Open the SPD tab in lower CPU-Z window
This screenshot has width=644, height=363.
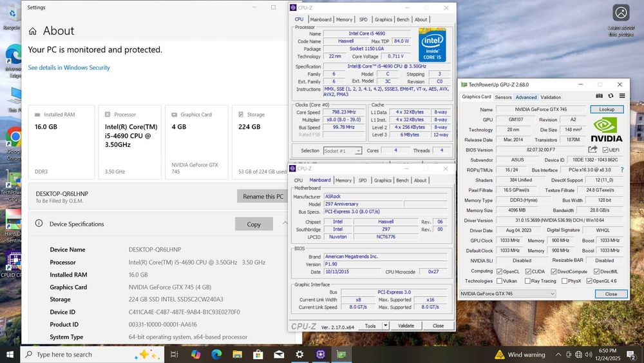click(x=363, y=180)
